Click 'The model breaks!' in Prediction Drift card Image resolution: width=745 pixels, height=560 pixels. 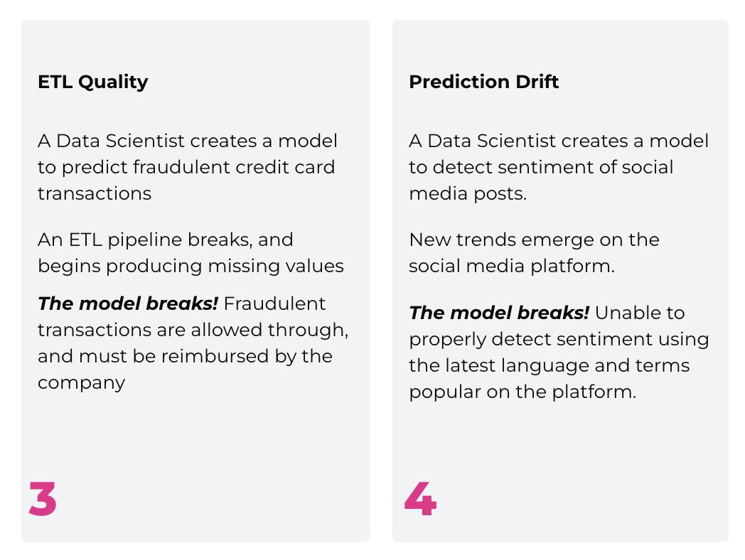tap(499, 313)
